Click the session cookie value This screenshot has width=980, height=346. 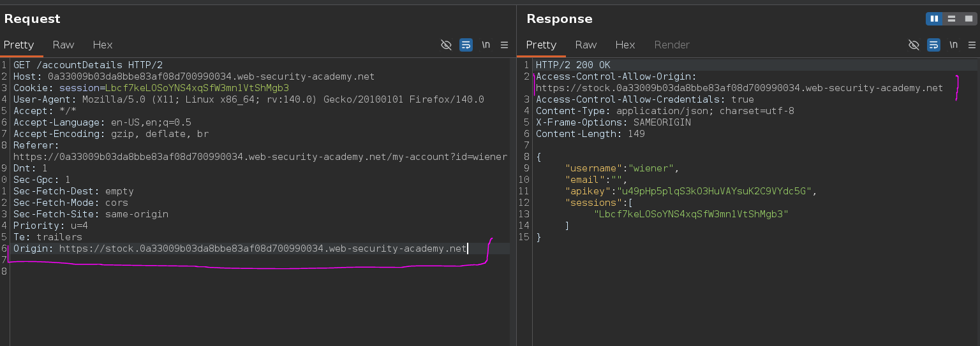[x=197, y=88]
